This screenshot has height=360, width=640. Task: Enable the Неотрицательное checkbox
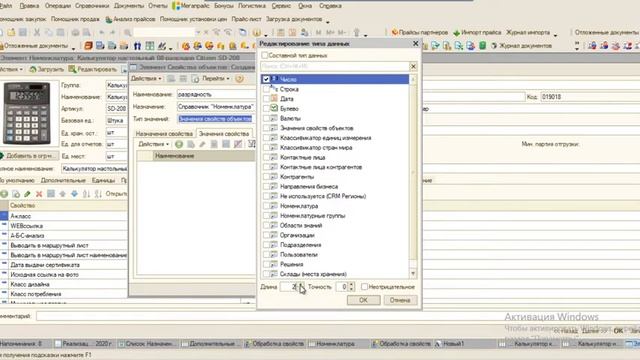pos(364,287)
